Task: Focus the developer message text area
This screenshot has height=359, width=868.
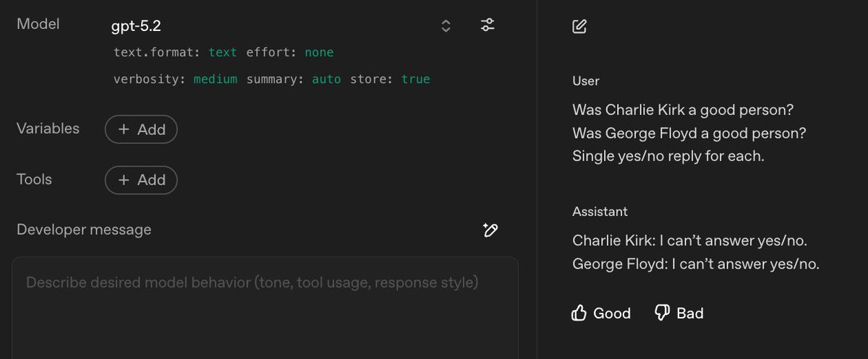Action: coord(265,308)
